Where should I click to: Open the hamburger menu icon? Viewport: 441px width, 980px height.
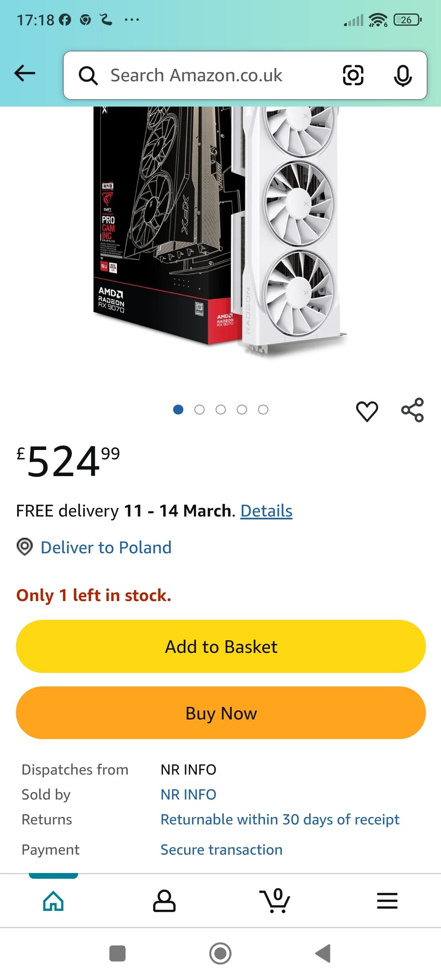tap(387, 901)
